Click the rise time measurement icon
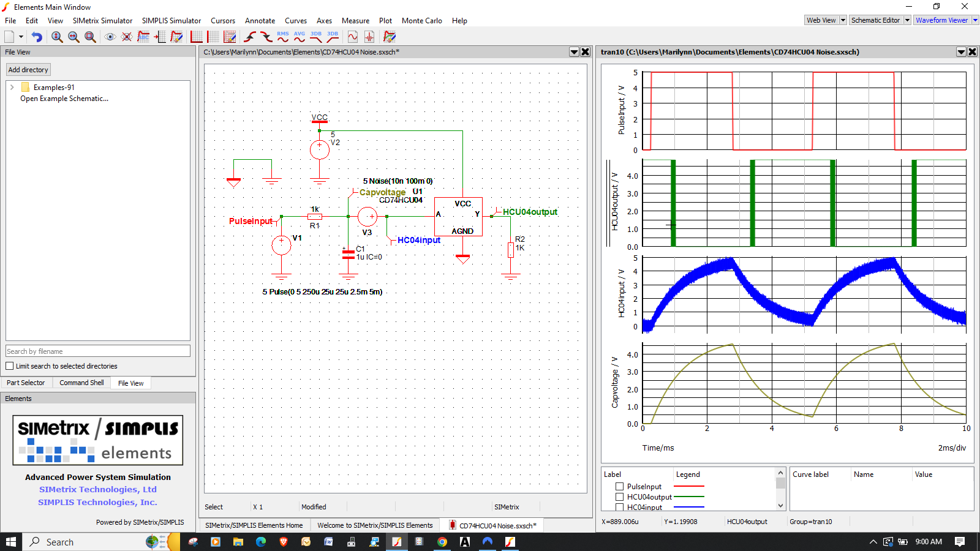 tap(250, 37)
